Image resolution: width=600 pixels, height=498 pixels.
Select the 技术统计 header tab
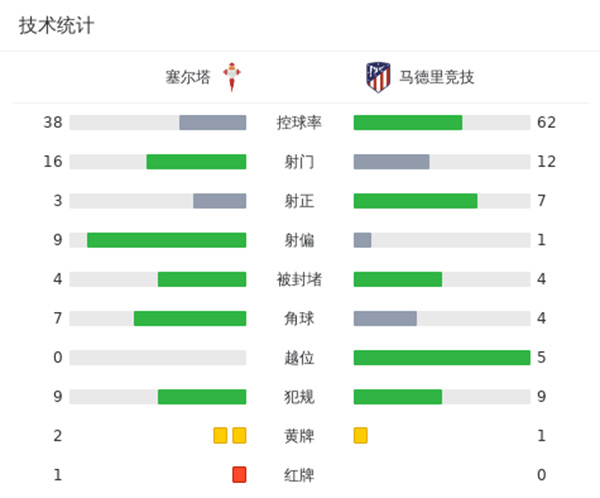56,26
